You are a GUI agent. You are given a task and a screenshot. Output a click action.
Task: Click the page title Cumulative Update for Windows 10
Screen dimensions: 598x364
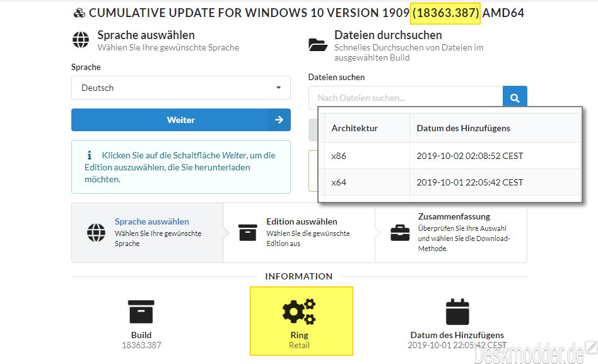[x=306, y=13]
